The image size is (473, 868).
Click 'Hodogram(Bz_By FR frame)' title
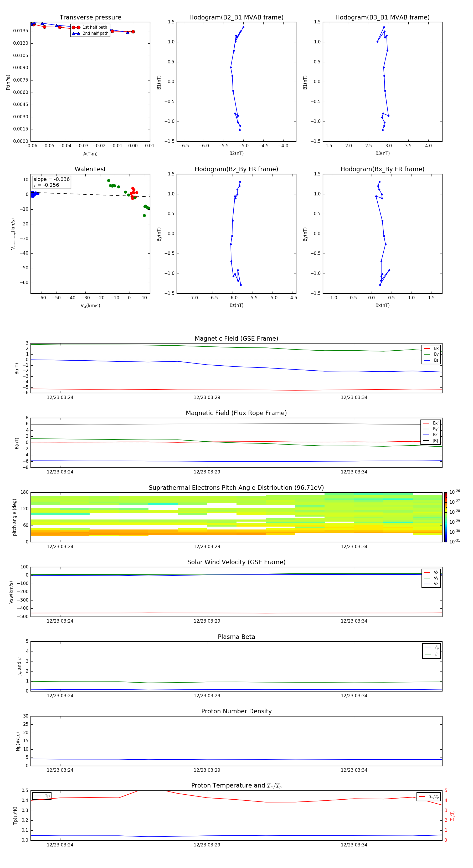point(236,169)
